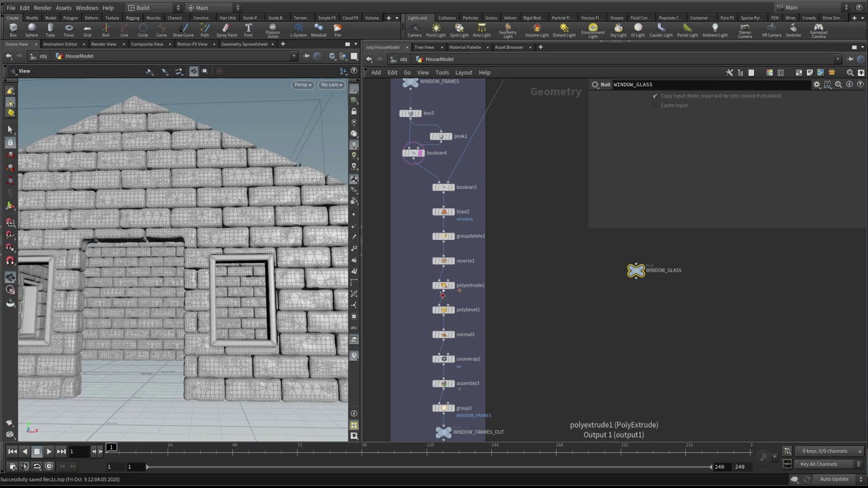Click the timeline frame 1 marker

coord(111,447)
